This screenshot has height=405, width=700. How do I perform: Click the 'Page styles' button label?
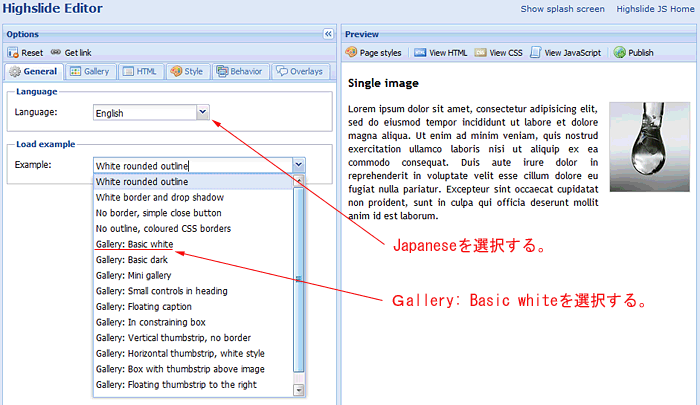coord(380,53)
